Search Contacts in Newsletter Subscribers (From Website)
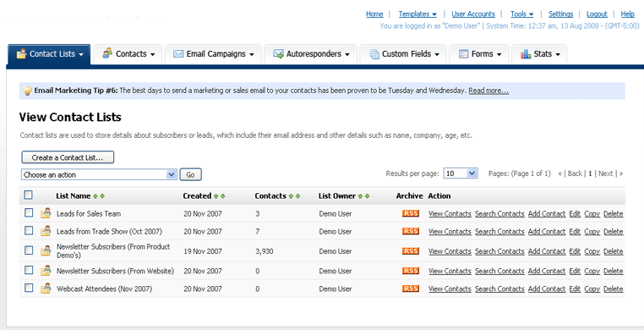Viewport: 644px width, 330px height. point(499,272)
